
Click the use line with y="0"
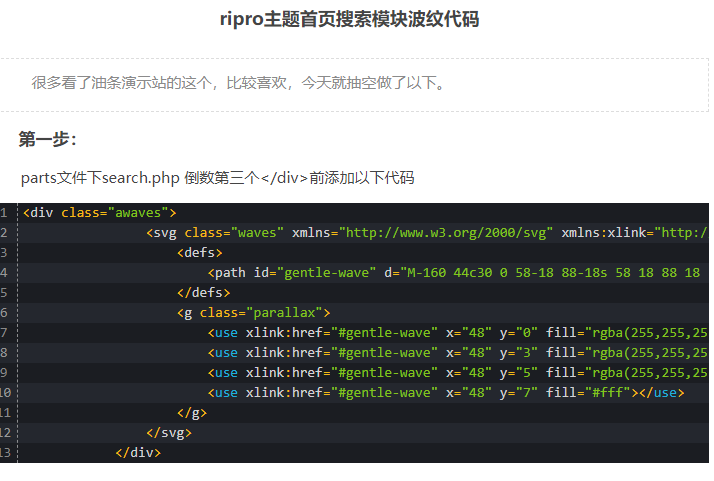(x=458, y=333)
